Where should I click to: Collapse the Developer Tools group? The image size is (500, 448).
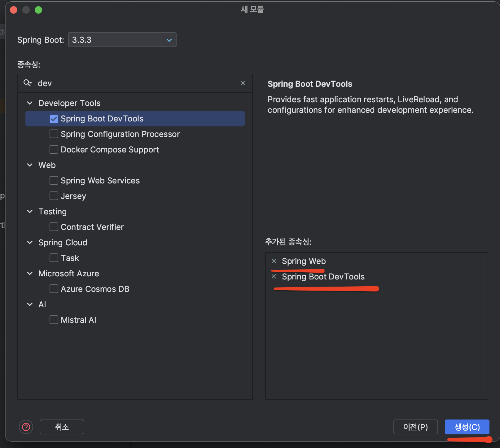(x=30, y=103)
